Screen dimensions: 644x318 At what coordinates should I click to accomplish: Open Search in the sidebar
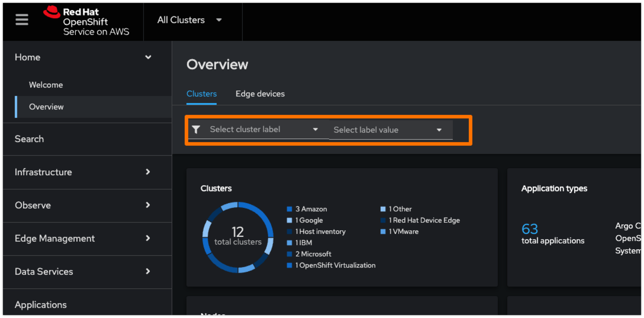point(29,139)
